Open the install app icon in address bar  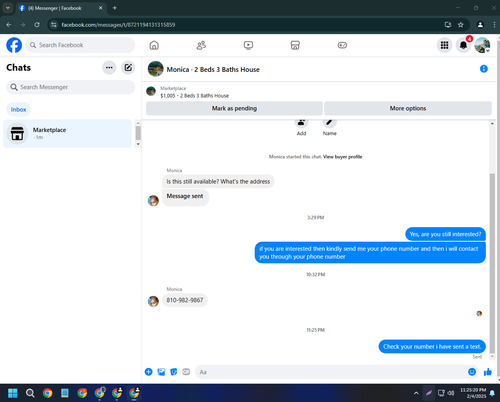pos(448,25)
